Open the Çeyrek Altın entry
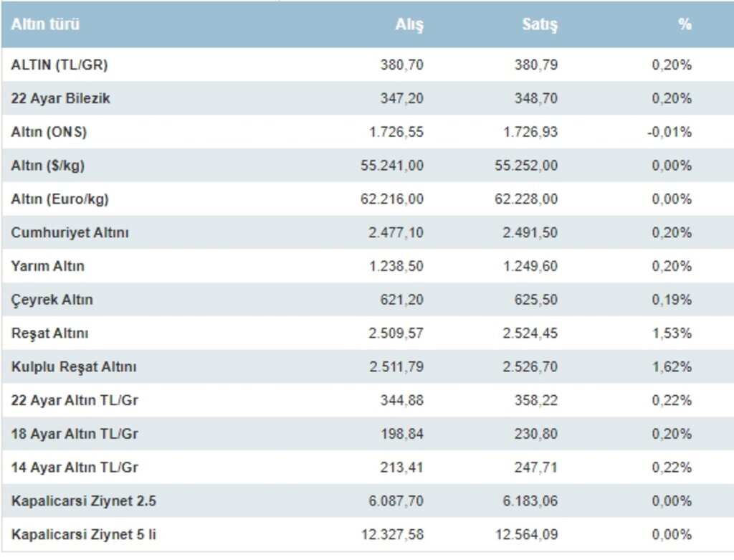This screenshot has width=734, height=560. point(52,300)
